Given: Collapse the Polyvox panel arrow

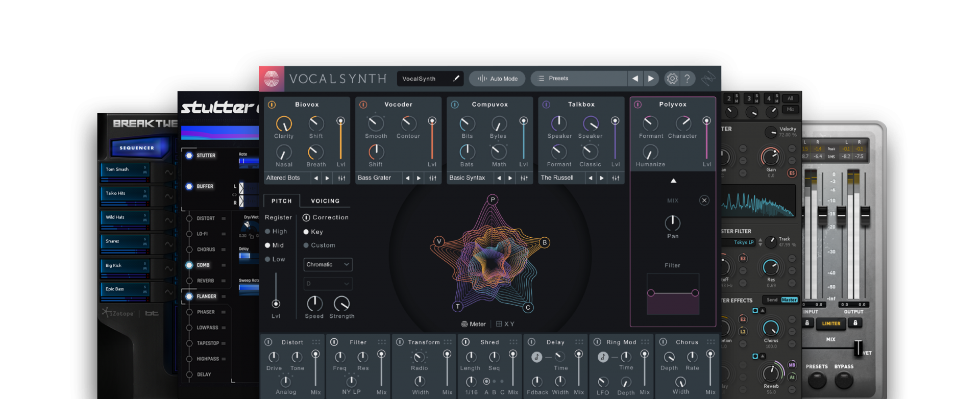Looking at the screenshot, I should click(x=673, y=181).
